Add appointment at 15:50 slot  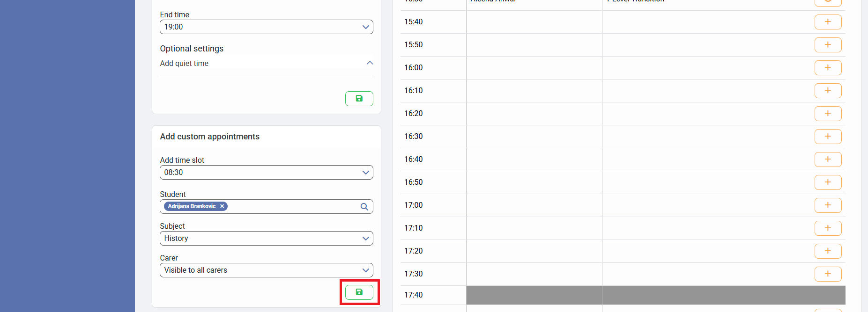point(828,45)
